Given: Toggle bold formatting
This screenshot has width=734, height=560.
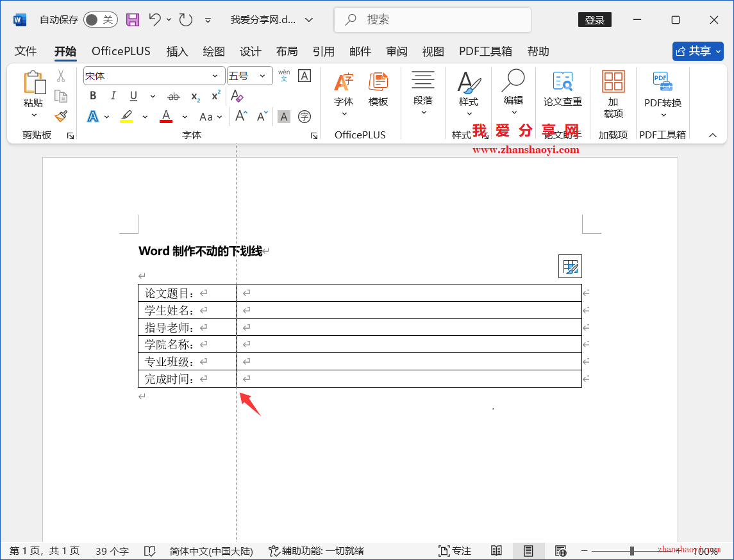Looking at the screenshot, I should (x=93, y=96).
